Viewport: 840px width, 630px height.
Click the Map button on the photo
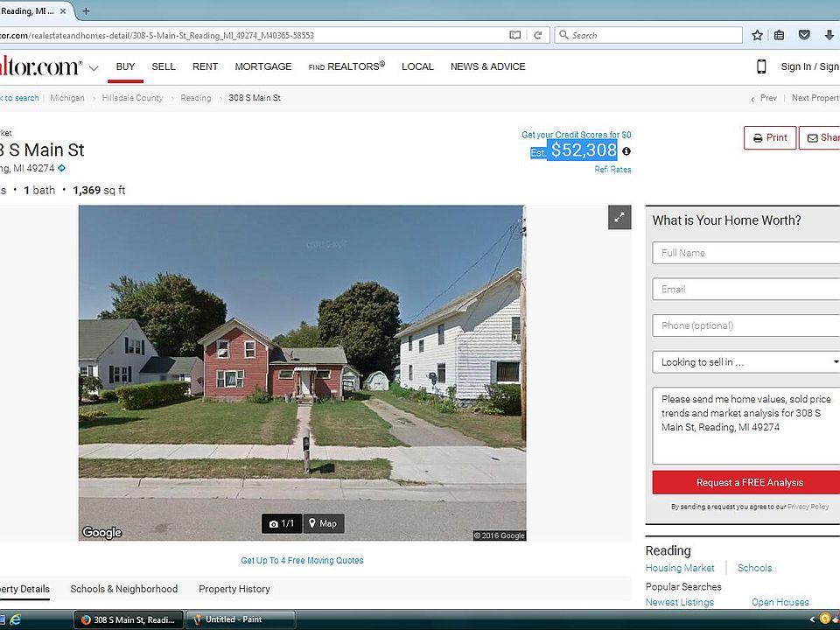pyautogui.click(x=322, y=523)
